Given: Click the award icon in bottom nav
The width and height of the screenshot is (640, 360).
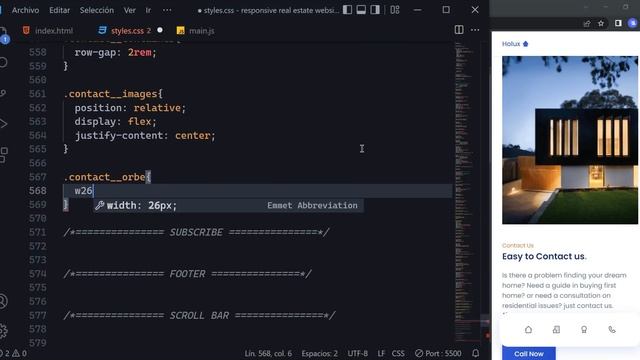Looking at the screenshot, I should pyautogui.click(x=584, y=329).
